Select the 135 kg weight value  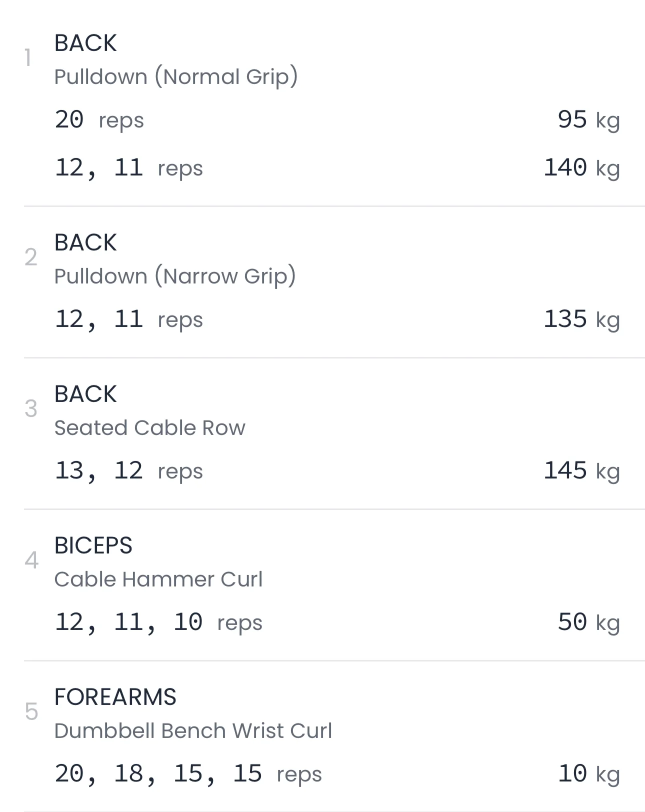(581, 319)
